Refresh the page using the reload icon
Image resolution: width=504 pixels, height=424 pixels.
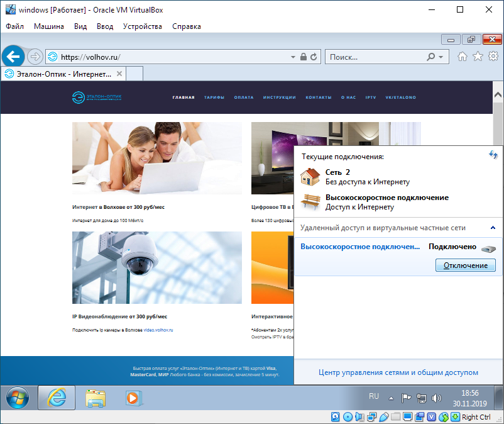point(314,57)
